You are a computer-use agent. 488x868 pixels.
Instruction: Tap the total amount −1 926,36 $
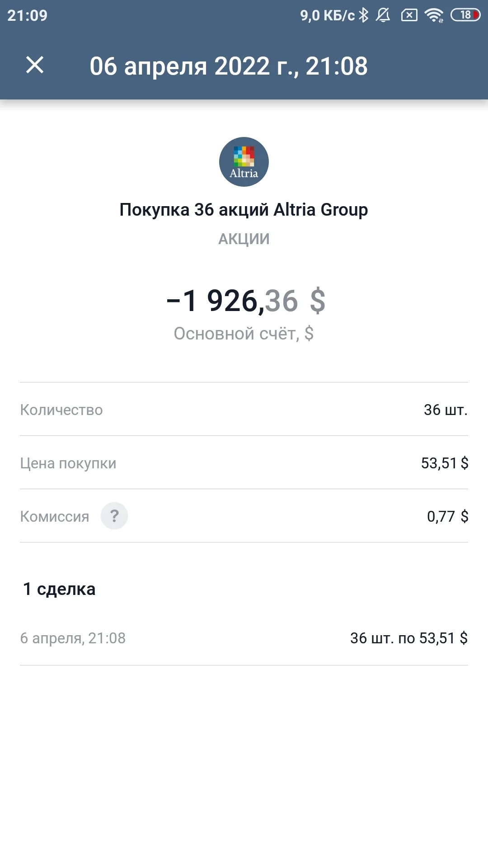click(246, 301)
